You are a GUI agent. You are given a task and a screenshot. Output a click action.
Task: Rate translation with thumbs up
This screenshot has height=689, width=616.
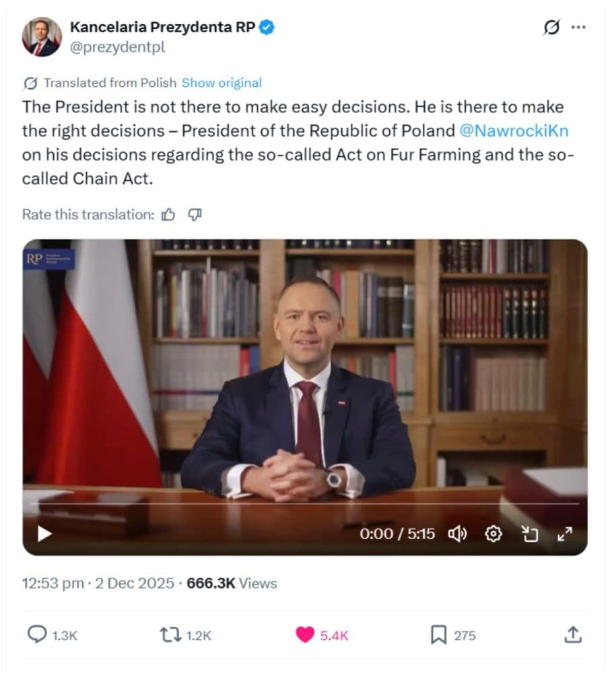pyautogui.click(x=168, y=215)
